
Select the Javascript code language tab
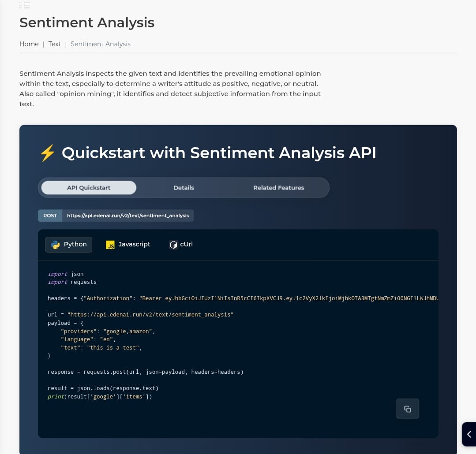click(128, 245)
